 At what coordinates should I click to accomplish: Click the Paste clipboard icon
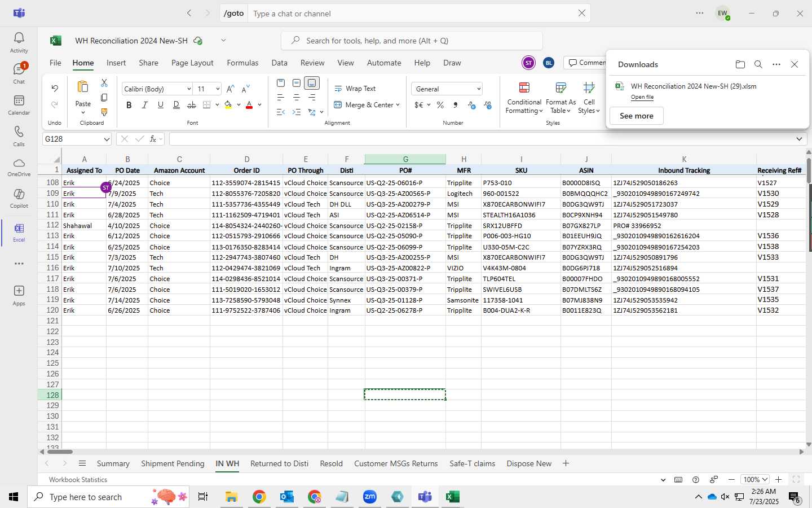pyautogui.click(x=83, y=87)
